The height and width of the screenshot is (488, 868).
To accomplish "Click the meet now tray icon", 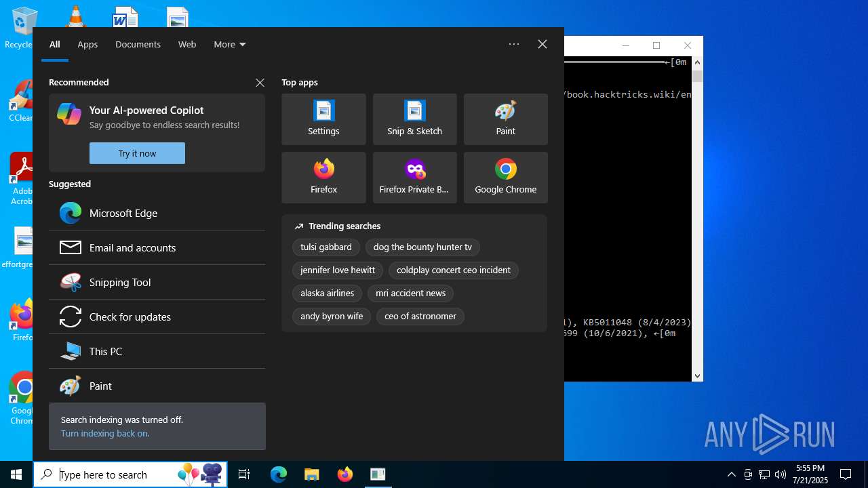I will pos(748,474).
